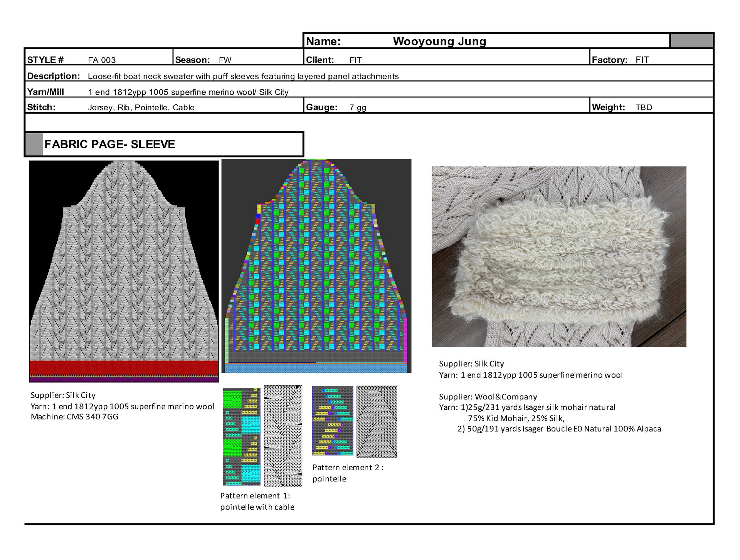Click pattern element 1 knit simulation
The height and width of the screenshot is (560, 740).
pyautogui.click(x=283, y=436)
